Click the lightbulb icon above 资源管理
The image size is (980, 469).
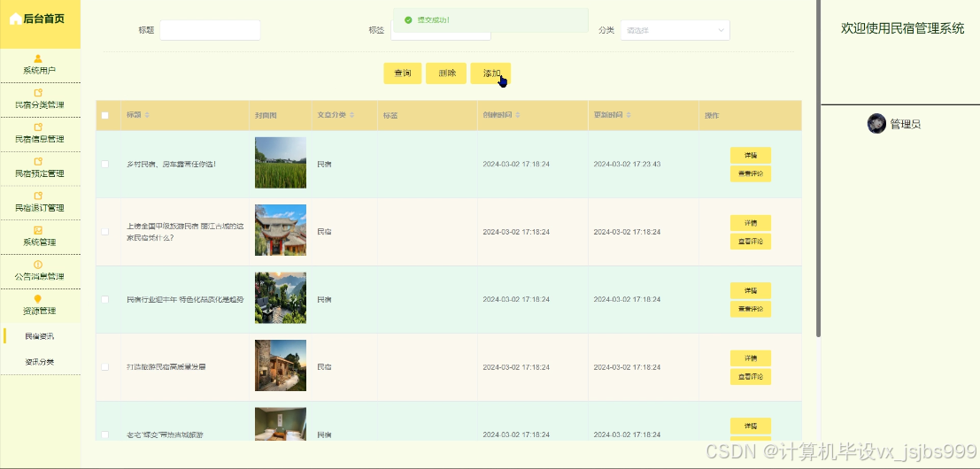click(38, 299)
